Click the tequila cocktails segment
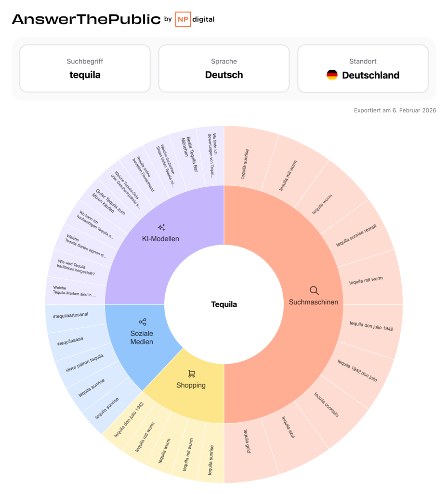Image resolution: width=448 pixels, height=493 pixels. coord(327,404)
